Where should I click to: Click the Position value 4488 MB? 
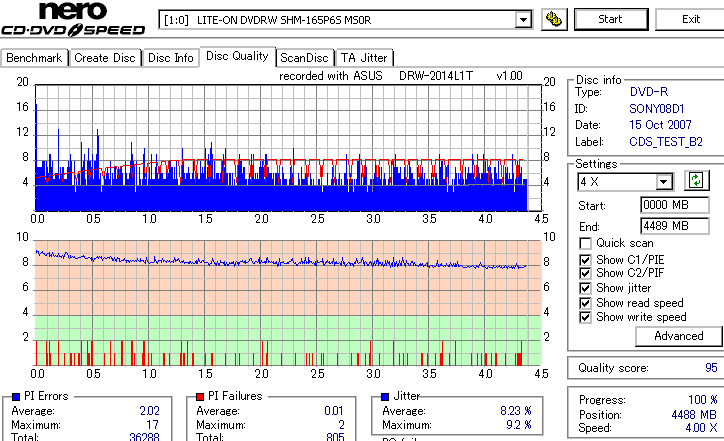(x=694, y=415)
